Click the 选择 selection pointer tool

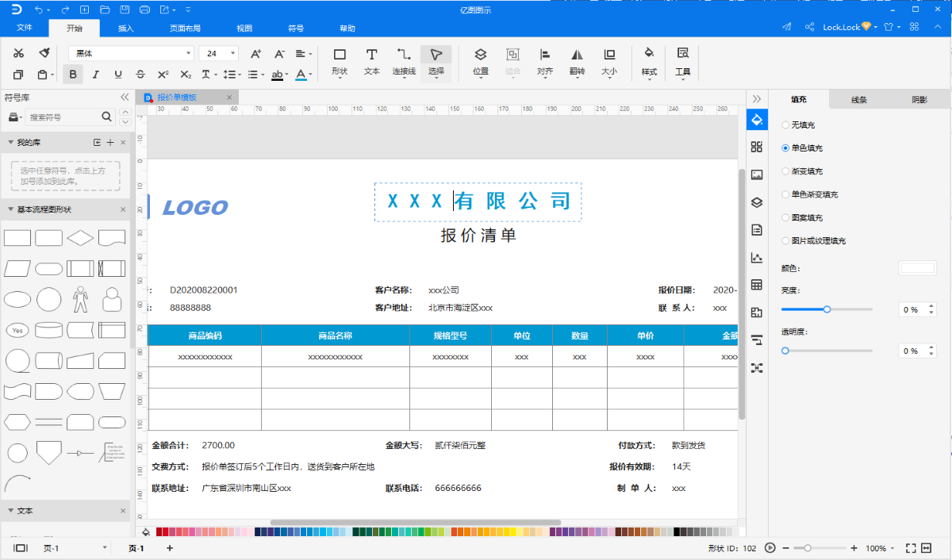point(436,62)
